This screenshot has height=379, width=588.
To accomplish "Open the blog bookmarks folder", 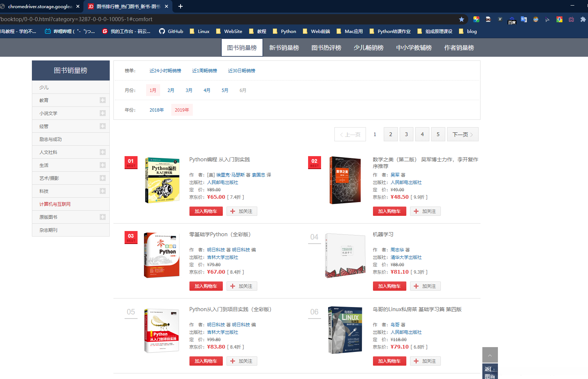I will pos(468,32).
